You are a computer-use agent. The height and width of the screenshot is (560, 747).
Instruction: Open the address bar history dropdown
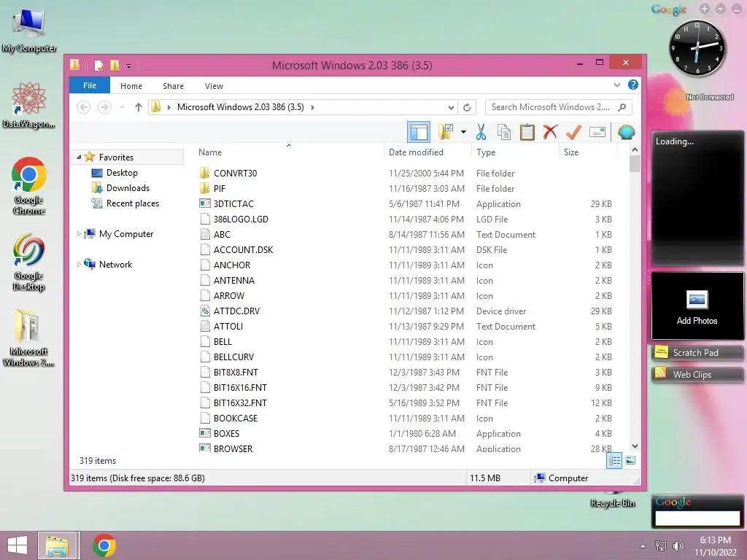point(451,107)
